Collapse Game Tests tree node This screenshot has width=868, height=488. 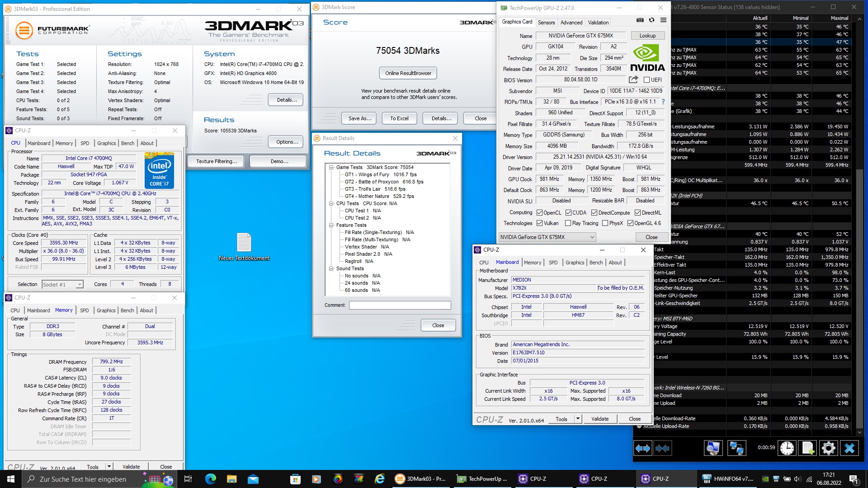pos(331,167)
